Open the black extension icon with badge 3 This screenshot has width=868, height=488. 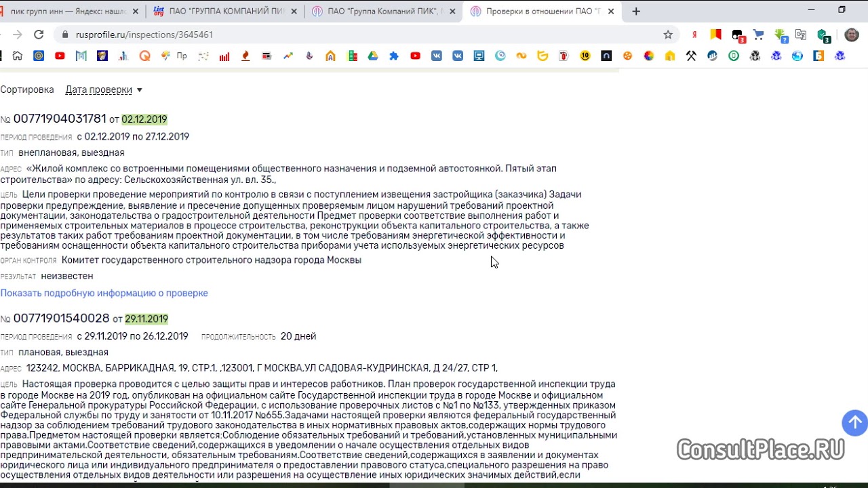click(x=738, y=35)
